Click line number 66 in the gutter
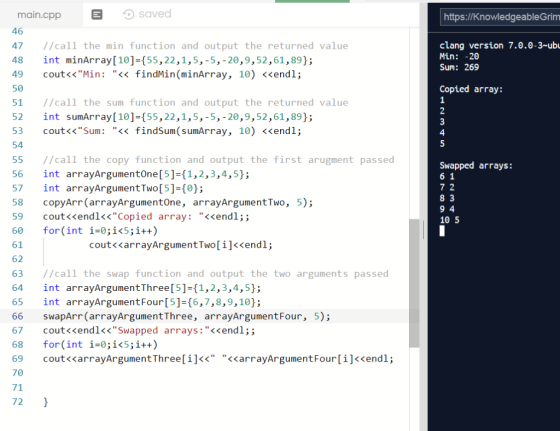Viewport: 560px width, 431px height. click(18, 316)
